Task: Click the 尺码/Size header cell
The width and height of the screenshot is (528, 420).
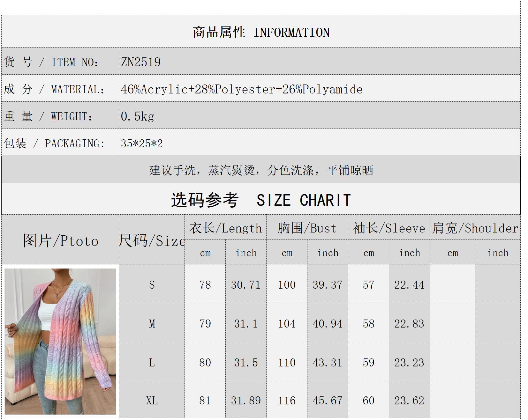Action: point(152,240)
